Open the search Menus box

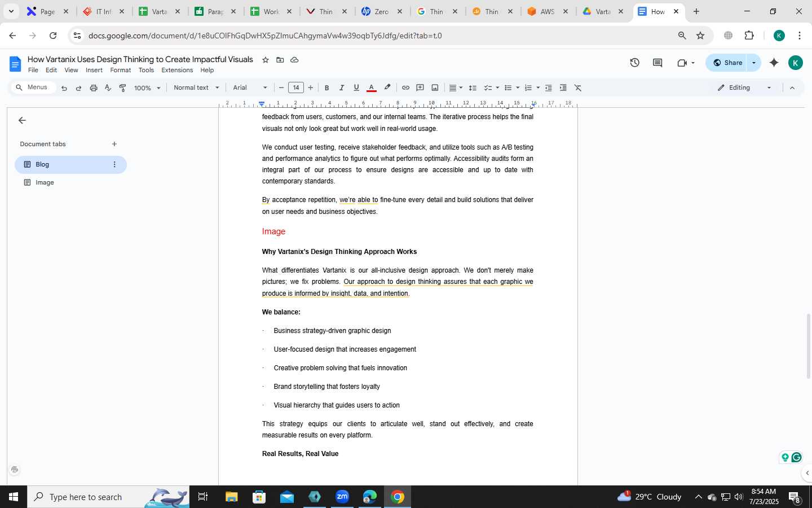point(34,87)
